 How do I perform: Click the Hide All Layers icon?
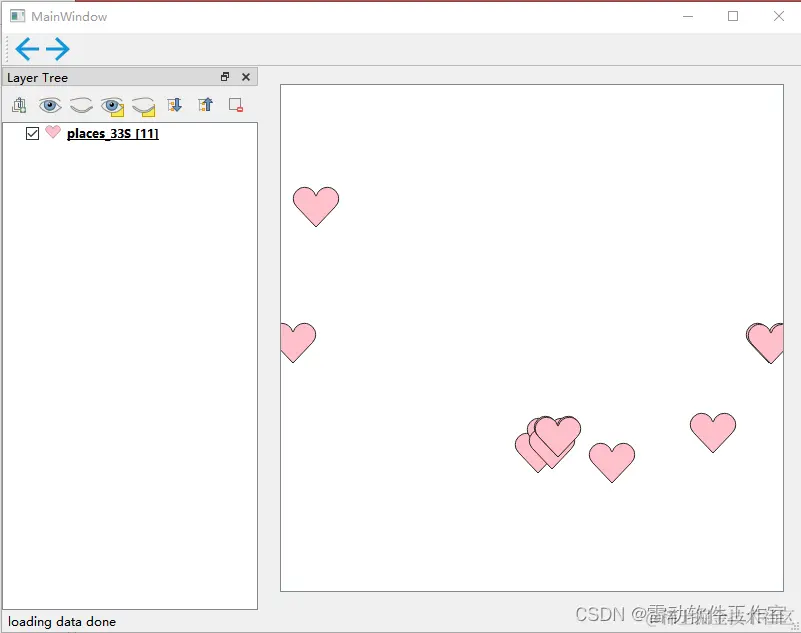81,105
